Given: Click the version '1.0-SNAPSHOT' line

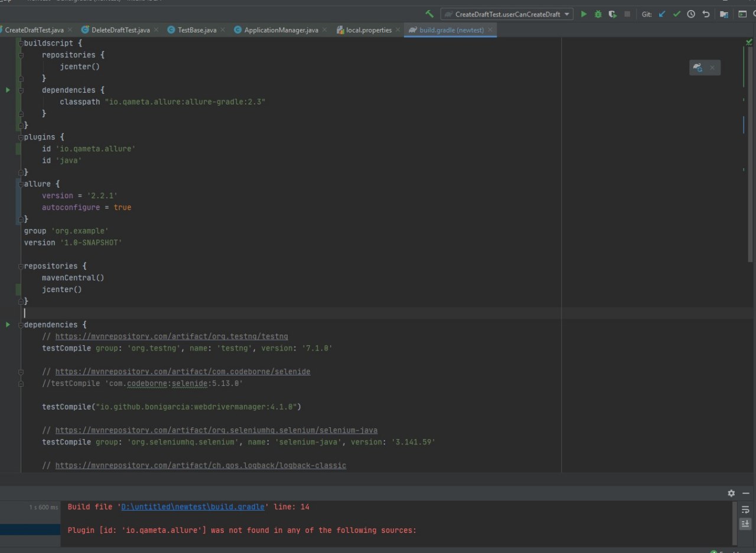Looking at the screenshot, I should (73, 243).
